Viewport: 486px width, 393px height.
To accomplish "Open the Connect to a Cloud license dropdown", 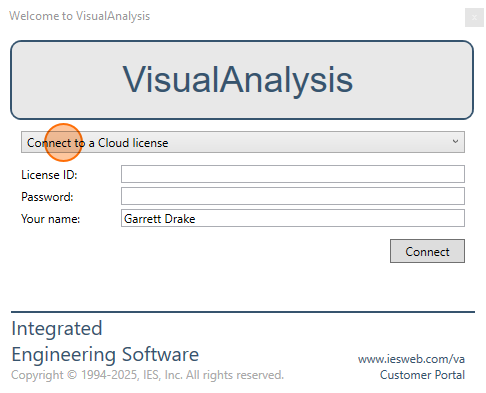I will [243, 142].
